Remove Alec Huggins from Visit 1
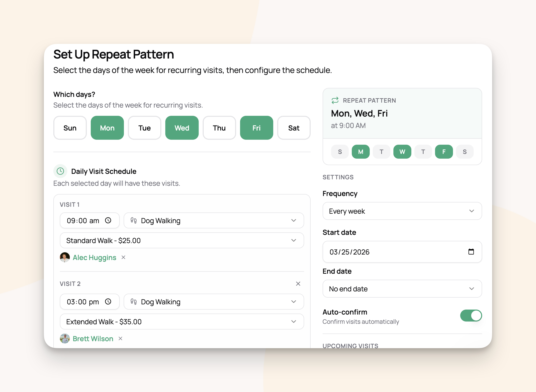The image size is (536, 392). [x=123, y=257]
